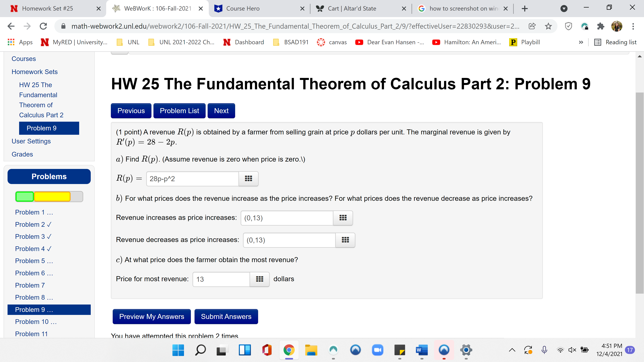Click the share page icon in the address bar
The width and height of the screenshot is (644, 362).
point(532,26)
